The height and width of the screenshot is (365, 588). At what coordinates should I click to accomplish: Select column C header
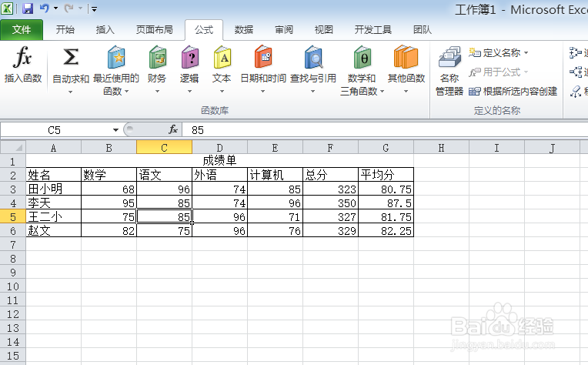(164, 147)
